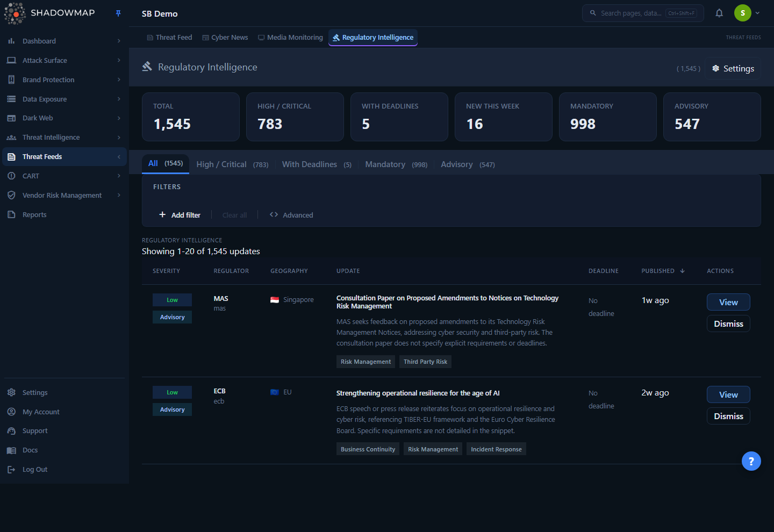Expand the Dark Web chevron
Image resolution: width=774 pixels, height=532 pixels.
(119, 118)
